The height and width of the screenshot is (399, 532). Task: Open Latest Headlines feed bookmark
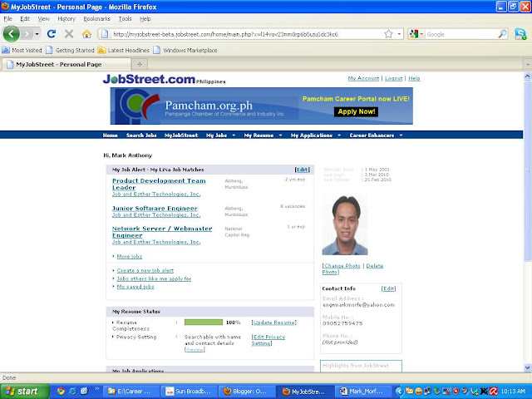[124, 50]
